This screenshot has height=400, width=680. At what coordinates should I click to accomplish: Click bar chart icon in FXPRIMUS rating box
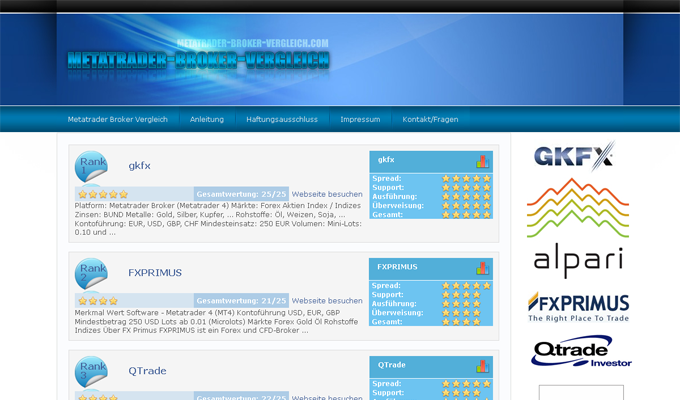[482, 268]
